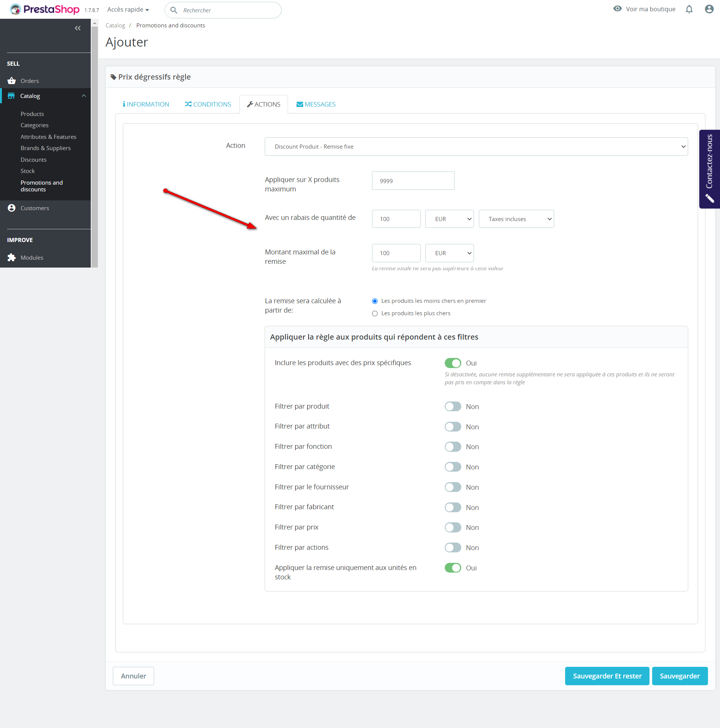Click the Modules puzzle piece icon

point(12,257)
